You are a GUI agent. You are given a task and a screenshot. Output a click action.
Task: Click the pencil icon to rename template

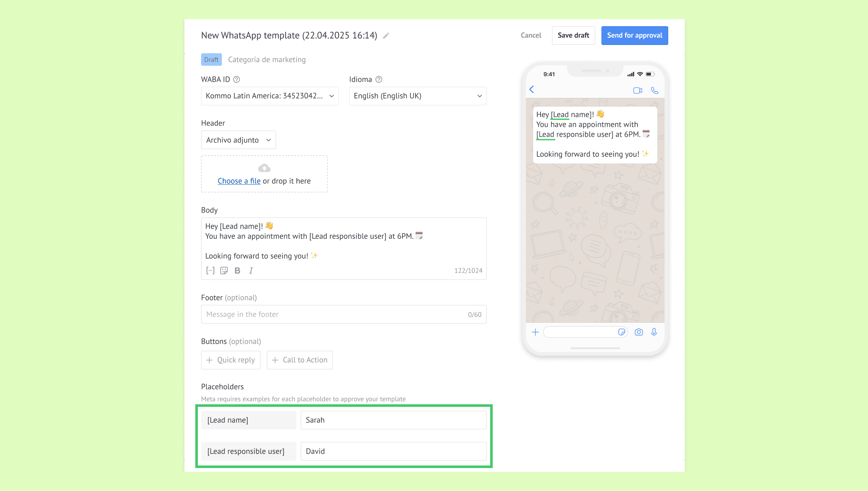[x=386, y=35]
